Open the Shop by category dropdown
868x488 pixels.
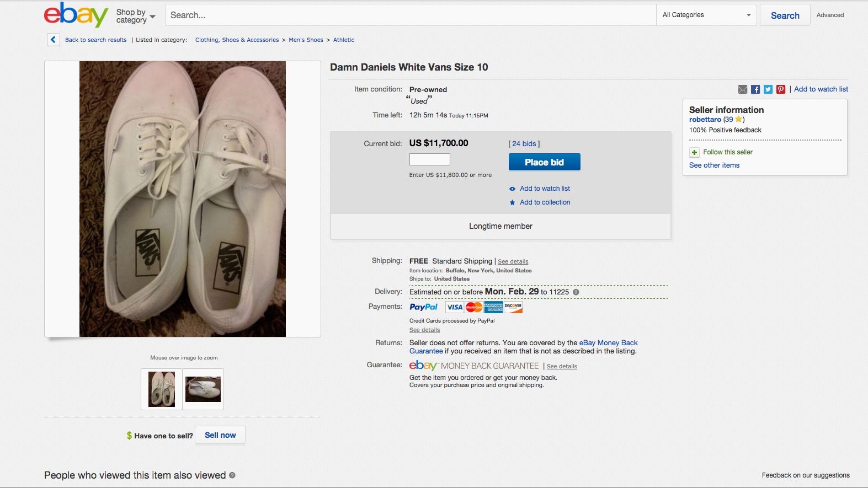(x=136, y=16)
